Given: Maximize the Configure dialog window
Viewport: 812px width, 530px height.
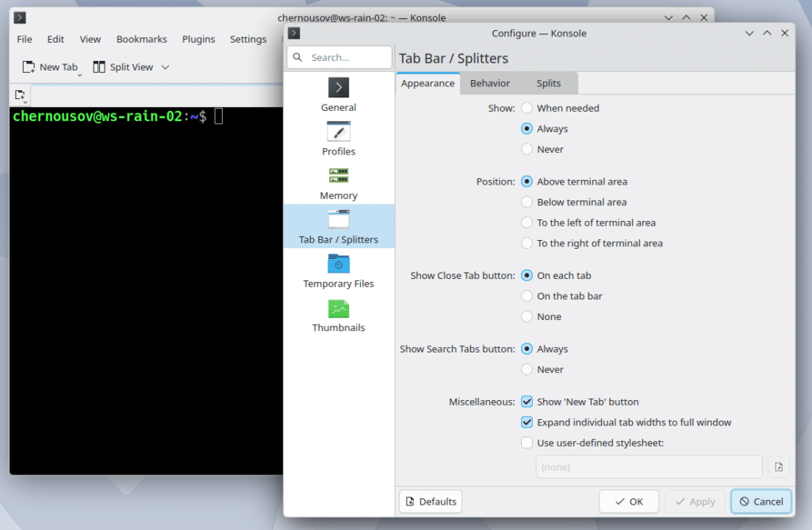Looking at the screenshot, I should coord(767,33).
